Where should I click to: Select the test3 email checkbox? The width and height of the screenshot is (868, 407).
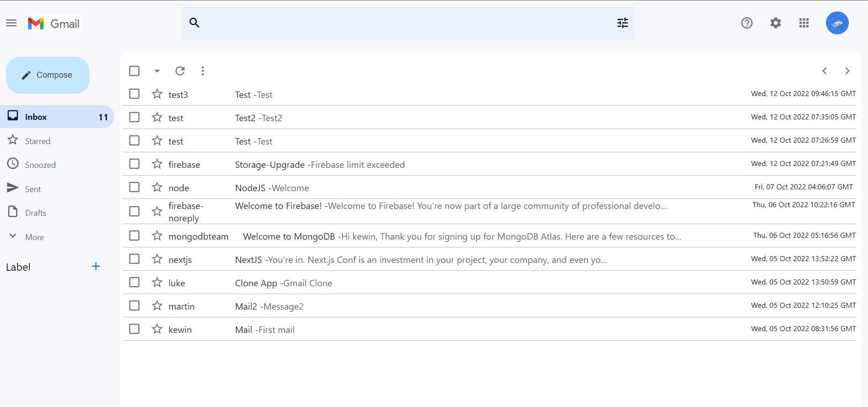(x=134, y=94)
